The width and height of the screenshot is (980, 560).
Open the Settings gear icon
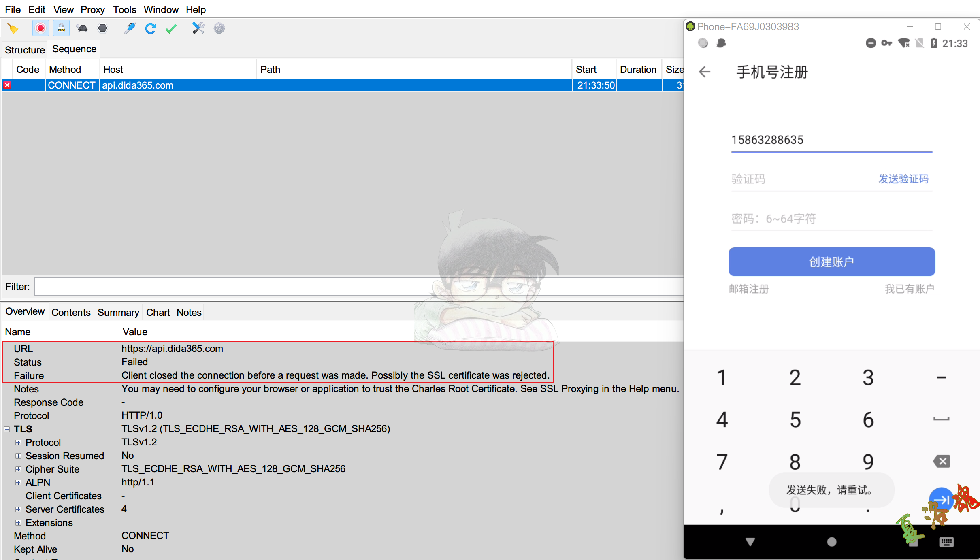[219, 28]
